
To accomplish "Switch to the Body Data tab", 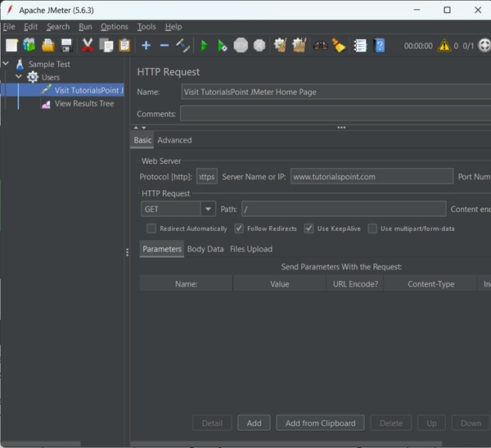I will coord(205,249).
